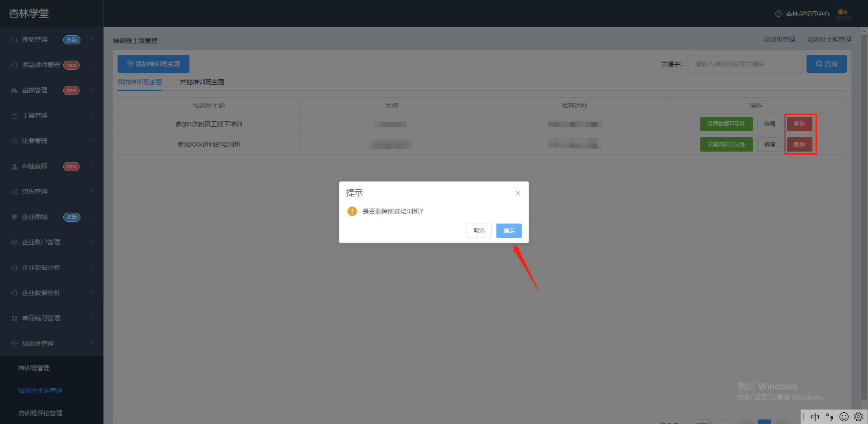The image size is (868, 424).
Task: Toggle the IME 中 language indicator
Action: click(x=815, y=417)
